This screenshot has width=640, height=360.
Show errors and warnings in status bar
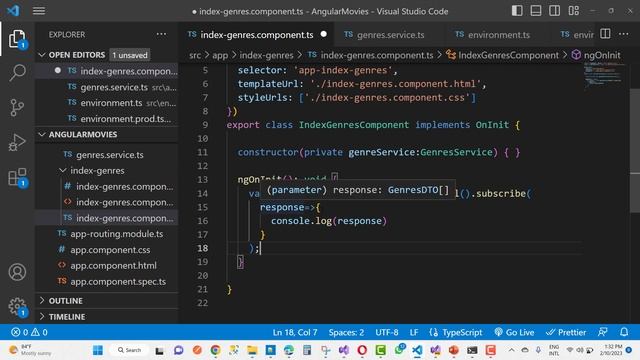(29, 332)
